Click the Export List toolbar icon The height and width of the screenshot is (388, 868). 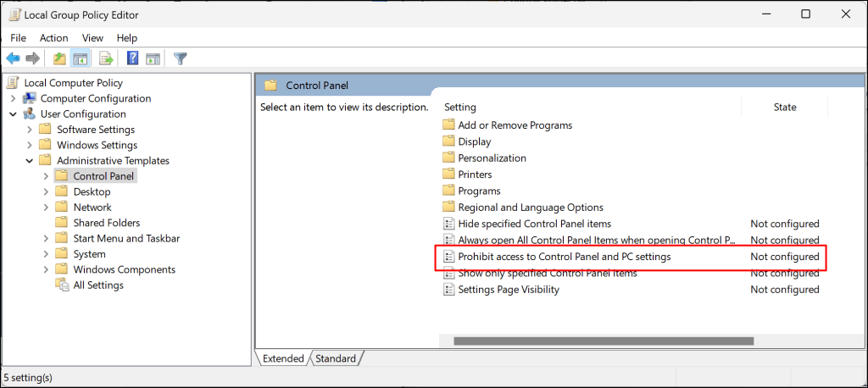pos(106,58)
